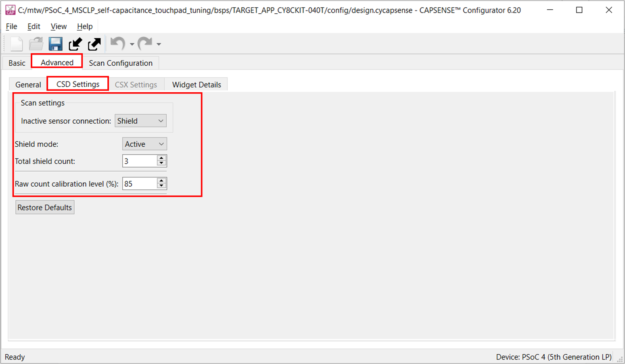Image resolution: width=625 pixels, height=364 pixels.
Task: Click the Undo arrow icon
Action: click(118, 43)
